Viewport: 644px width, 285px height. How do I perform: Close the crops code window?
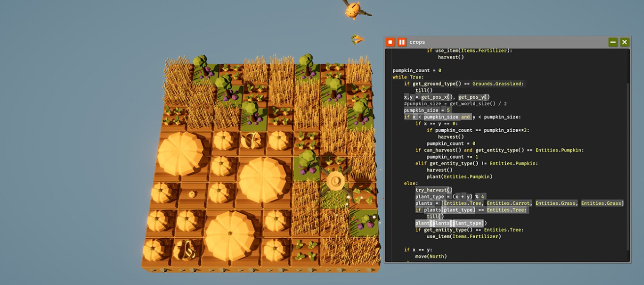point(624,42)
